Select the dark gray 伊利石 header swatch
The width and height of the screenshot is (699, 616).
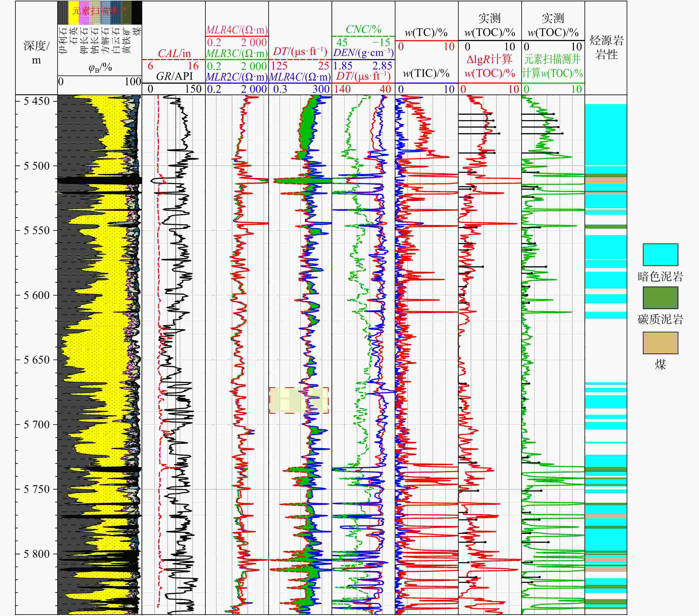(63, 13)
